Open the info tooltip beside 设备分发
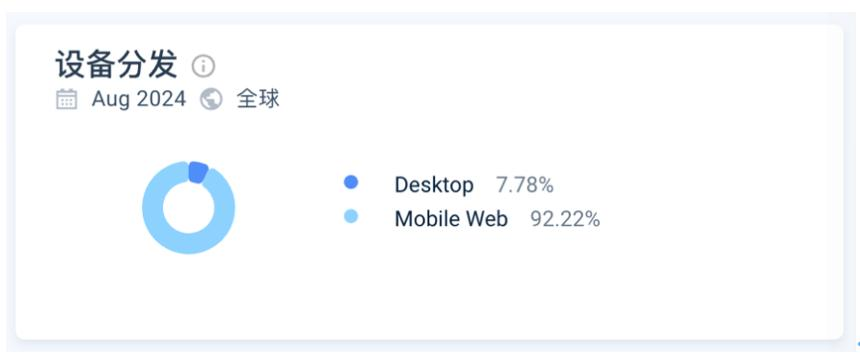Viewport: 860px width, 362px height. coord(203,66)
